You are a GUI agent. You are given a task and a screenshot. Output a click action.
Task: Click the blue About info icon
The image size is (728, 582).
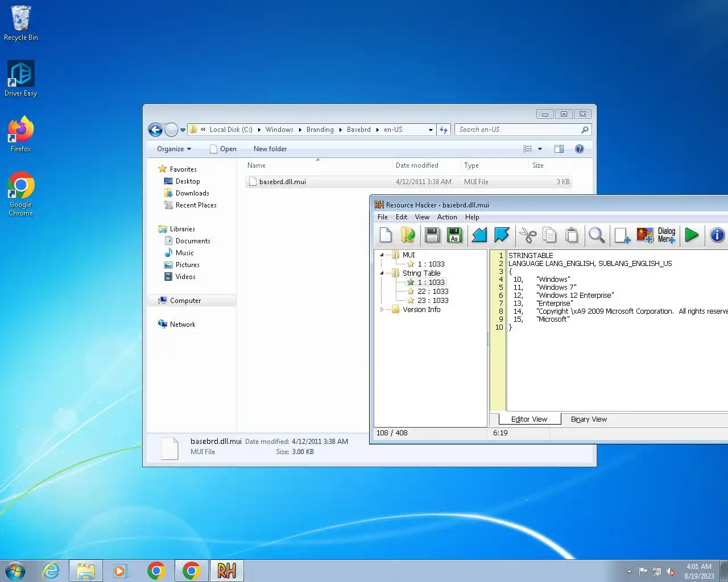[717, 235]
